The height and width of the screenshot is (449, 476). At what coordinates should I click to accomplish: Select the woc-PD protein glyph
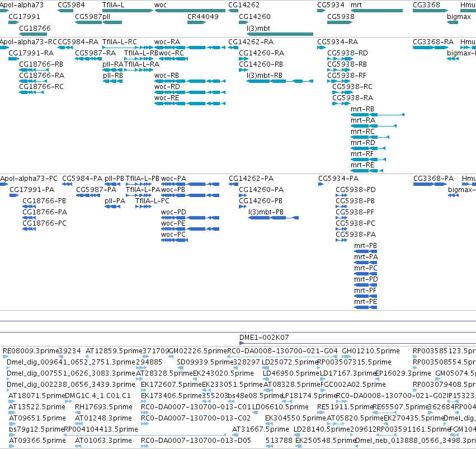click(190, 218)
